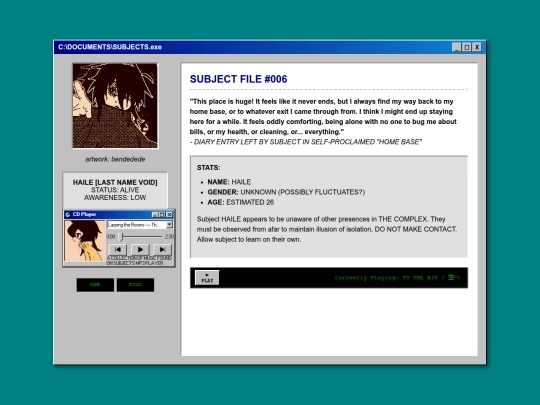Click the CD Player title bar disc icon
The height and width of the screenshot is (405, 540).
pyautogui.click(x=68, y=214)
